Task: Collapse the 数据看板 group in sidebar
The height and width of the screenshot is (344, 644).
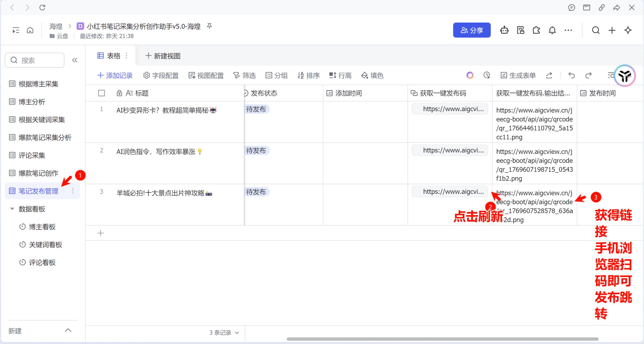Action: pyautogui.click(x=12, y=209)
